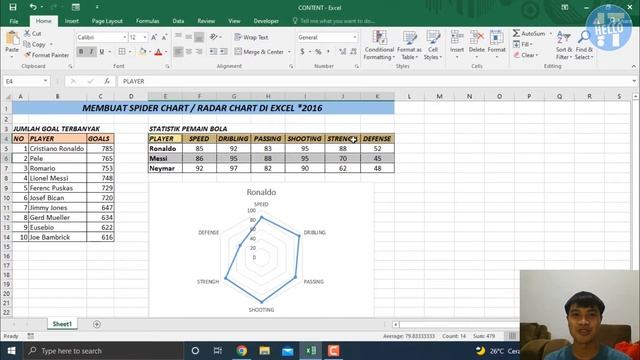Click column header L
This screenshot has width=640, height=360.
click(409, 96)
